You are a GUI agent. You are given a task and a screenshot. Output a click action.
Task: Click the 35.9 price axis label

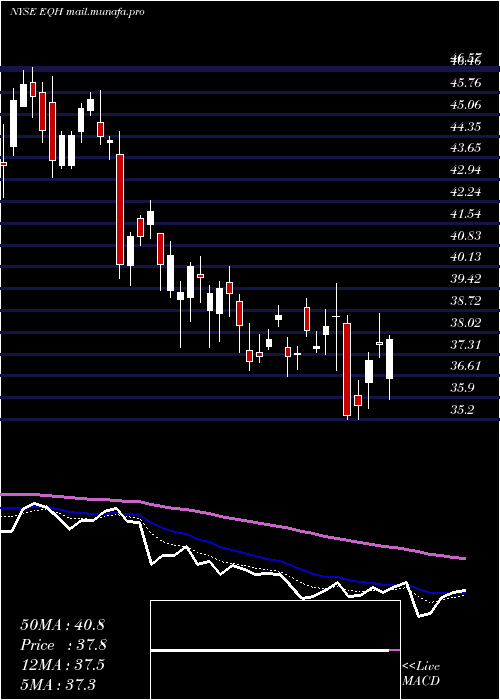462,388
